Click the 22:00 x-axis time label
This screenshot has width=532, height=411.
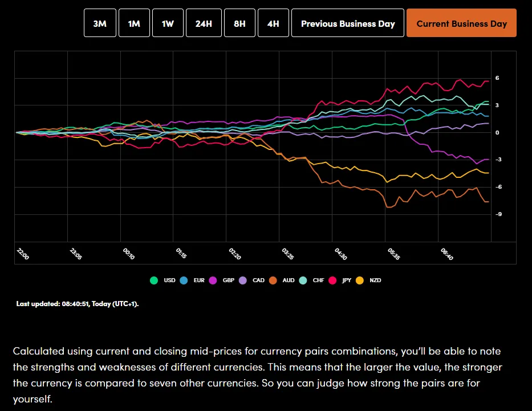coord(23,254)
